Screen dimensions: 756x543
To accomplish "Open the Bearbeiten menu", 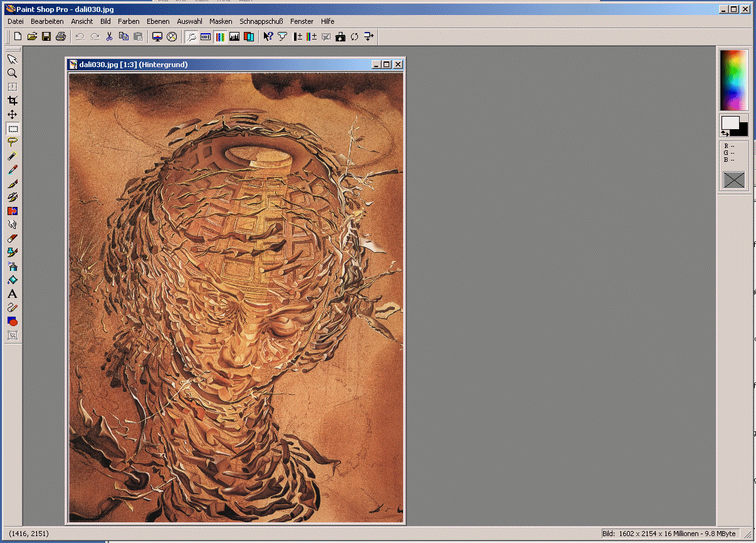I will 47,21.
